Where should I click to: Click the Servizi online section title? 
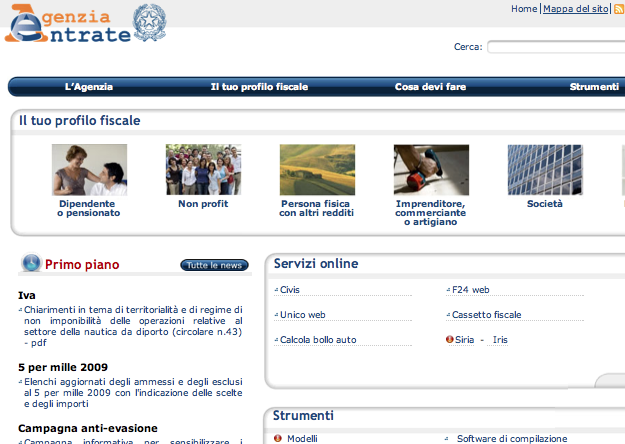[316, 263]
